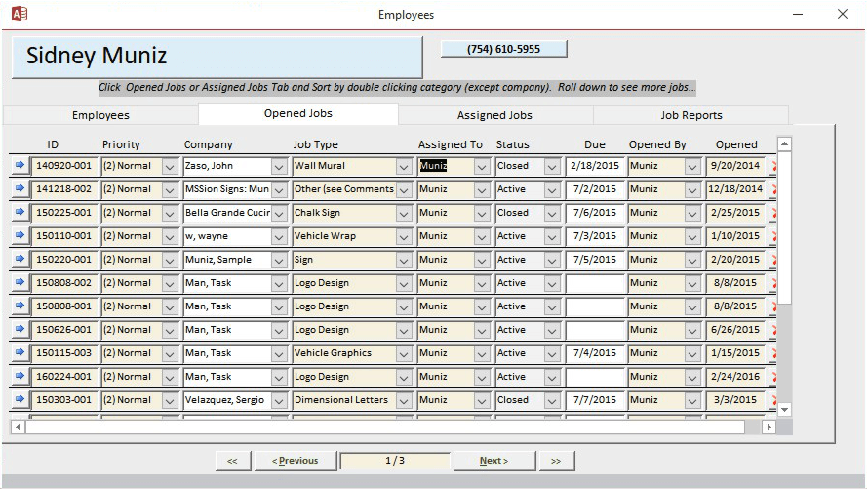Expand Status dropdown for job 150220-001
Image resolution: width=868 pixels, height=489 pixels.
(x=552, y=260)
